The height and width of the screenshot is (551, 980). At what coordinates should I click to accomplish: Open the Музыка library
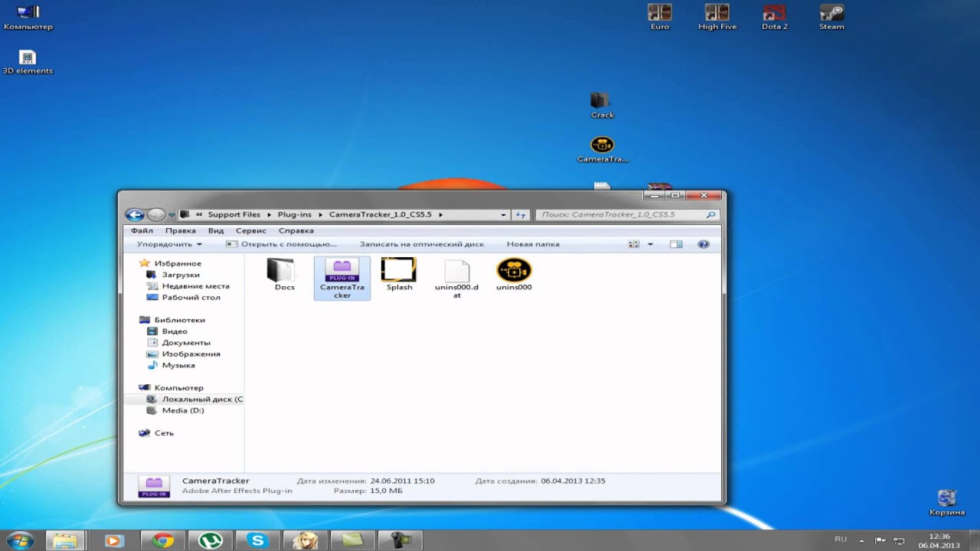(x=178, y=366)
